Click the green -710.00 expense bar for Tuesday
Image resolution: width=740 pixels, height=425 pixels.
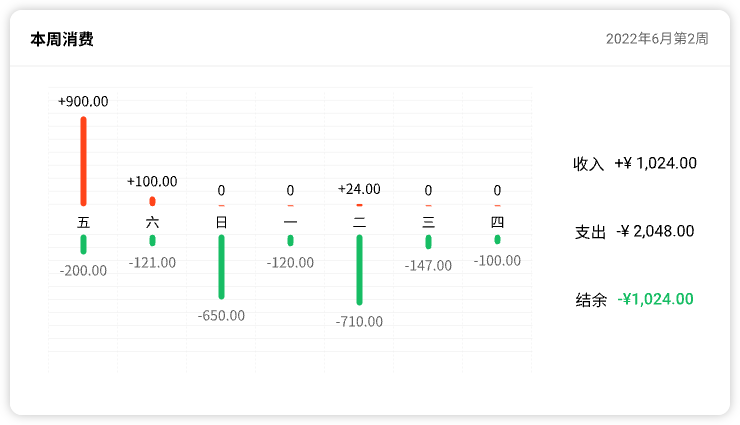point(359,270)
